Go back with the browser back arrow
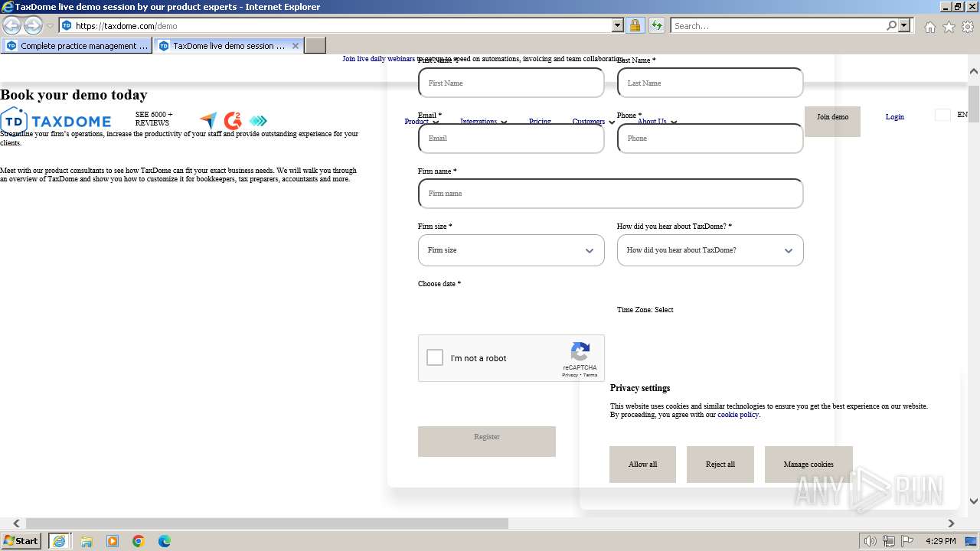 [x=11, y=25]
